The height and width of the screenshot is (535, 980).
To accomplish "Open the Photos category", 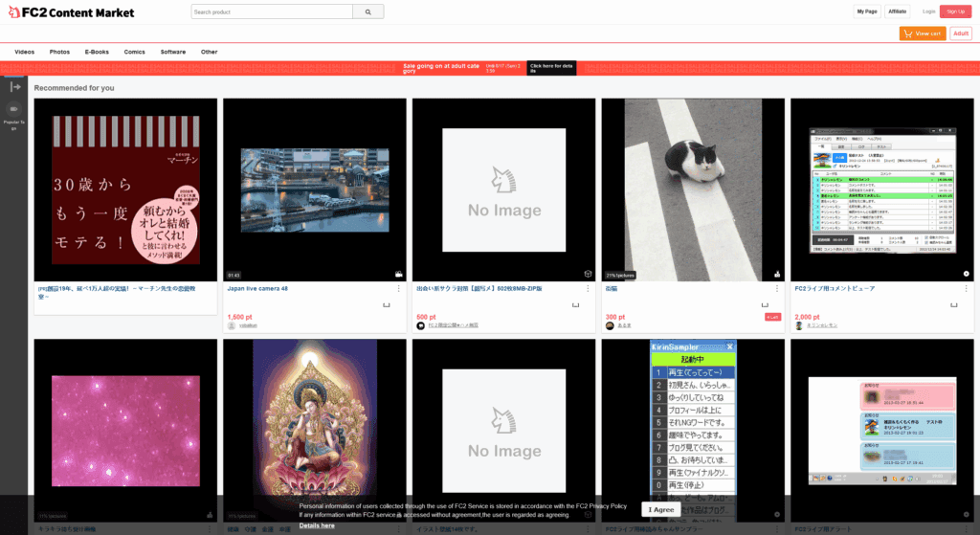I will [x=60, y=52].
